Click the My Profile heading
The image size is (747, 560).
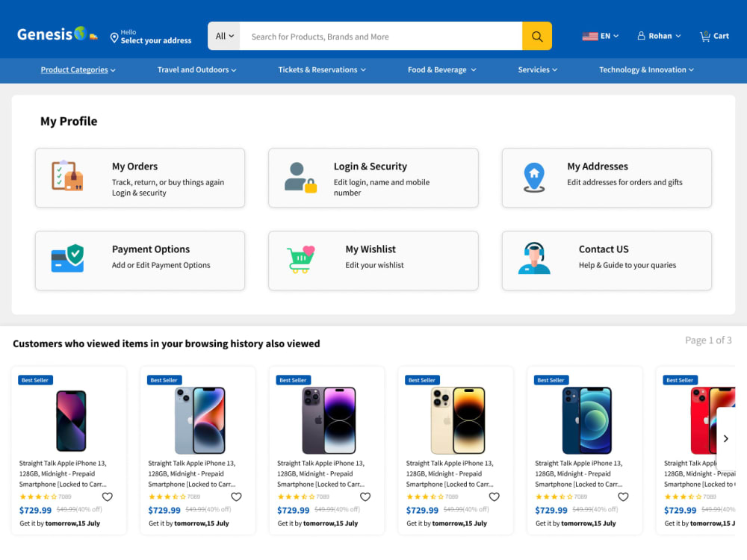(69, 122)
